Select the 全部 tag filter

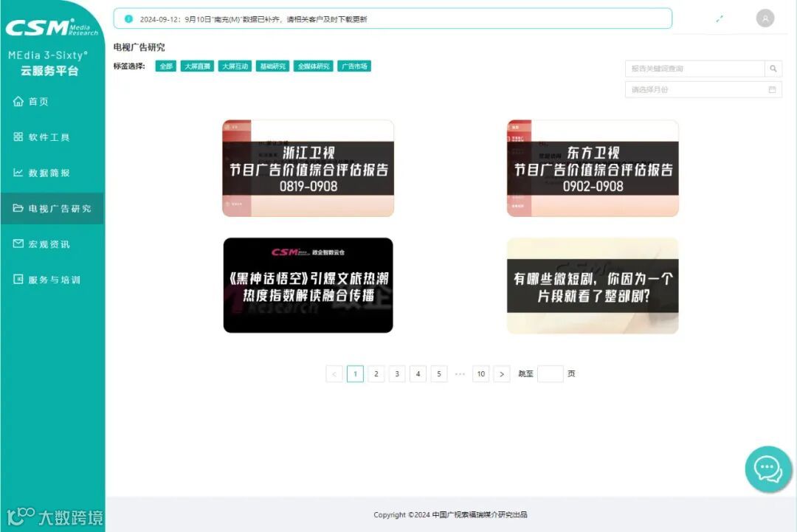166,66
